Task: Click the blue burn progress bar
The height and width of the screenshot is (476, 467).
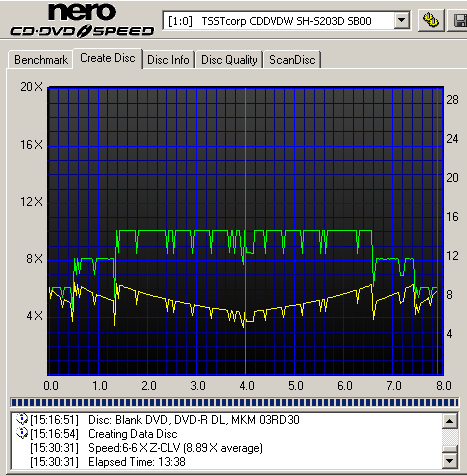Action: point(235,403)
